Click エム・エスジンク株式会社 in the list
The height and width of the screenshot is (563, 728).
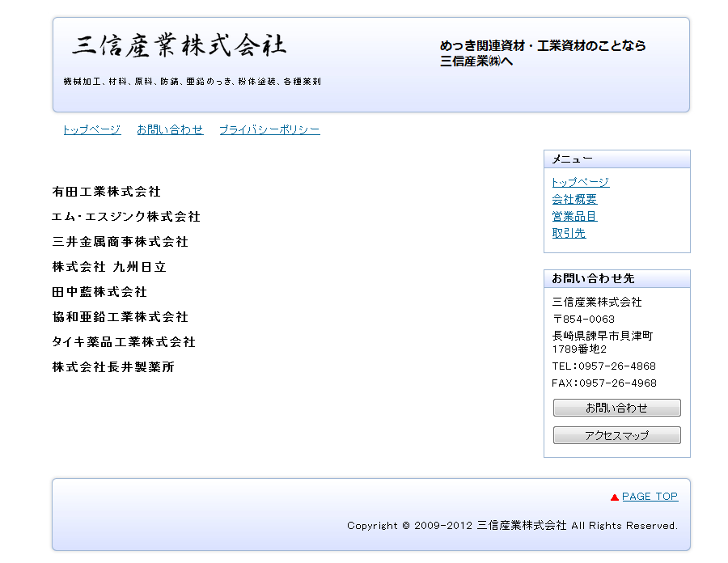[x=126, y=217]
